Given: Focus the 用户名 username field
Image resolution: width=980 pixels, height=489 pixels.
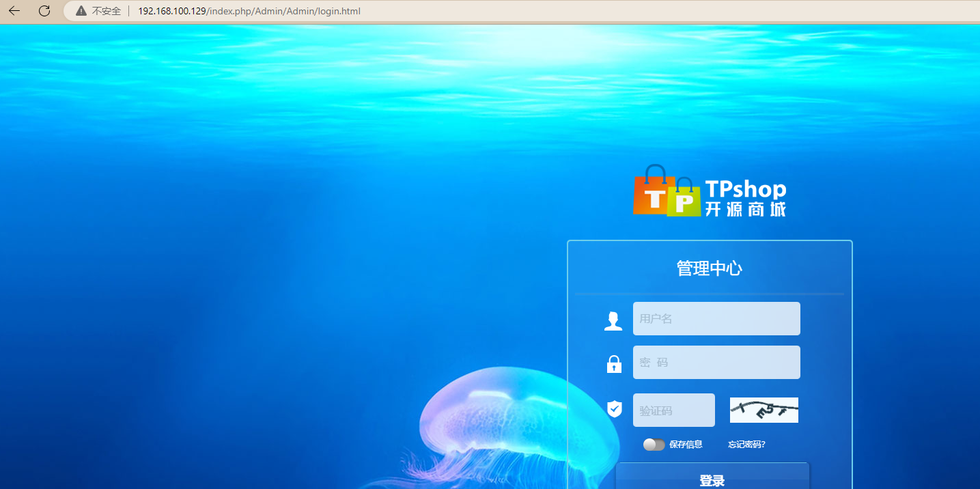Looking at the screenshot, I should 716,319.
